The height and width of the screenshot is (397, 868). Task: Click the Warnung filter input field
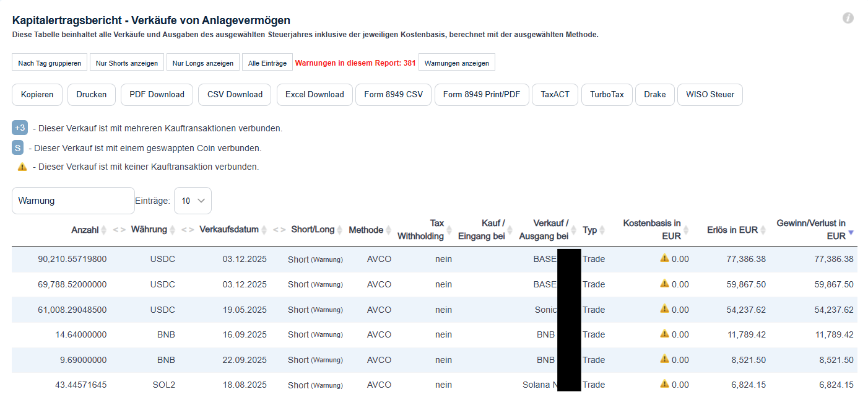[x=72, y=200]
